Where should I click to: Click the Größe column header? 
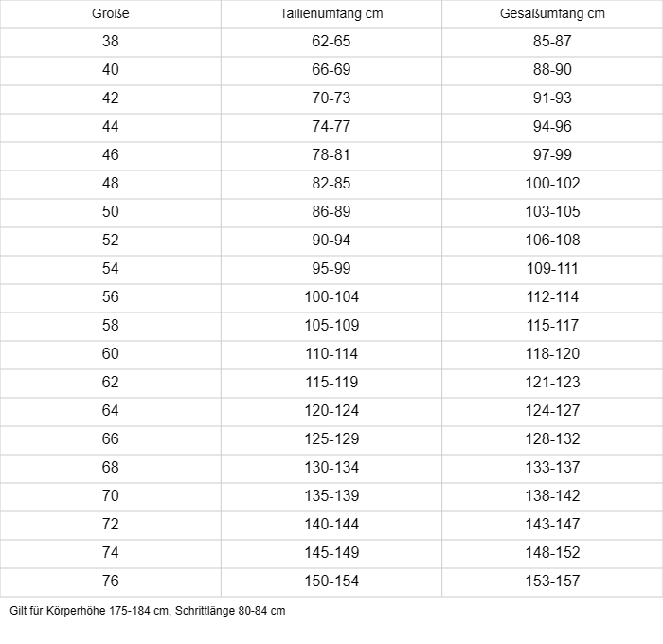(111, 14)
